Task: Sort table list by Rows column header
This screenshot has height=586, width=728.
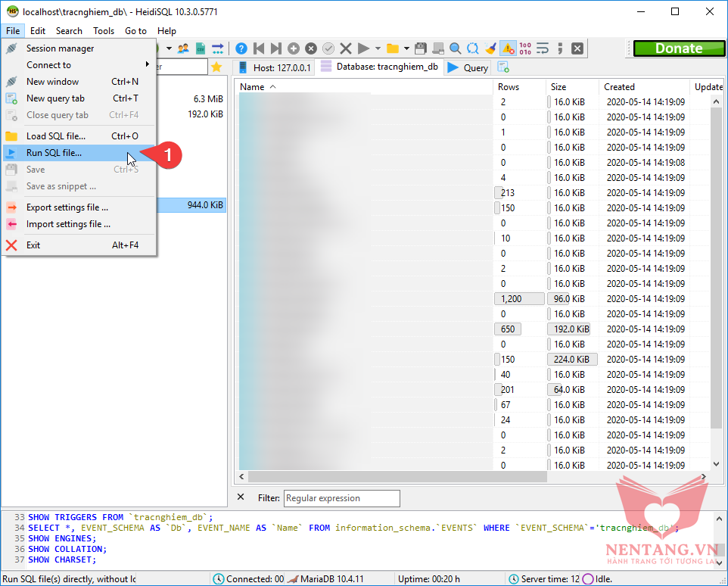Action: [x=509, y=87]
